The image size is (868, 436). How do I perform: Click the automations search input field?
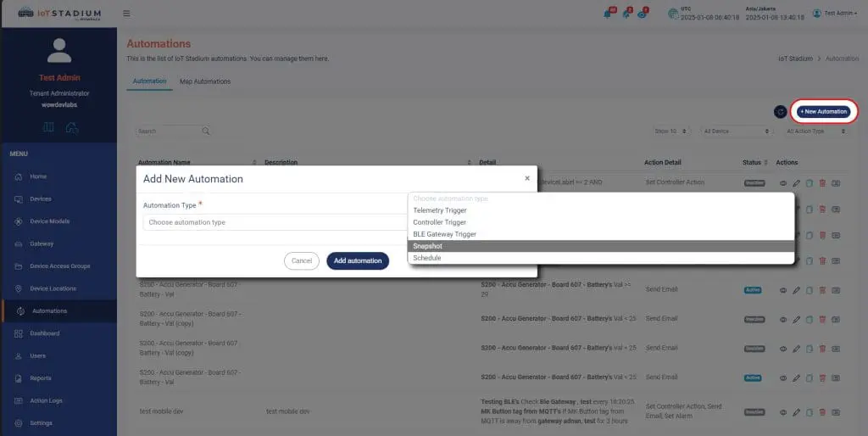[x=169, y=131]
